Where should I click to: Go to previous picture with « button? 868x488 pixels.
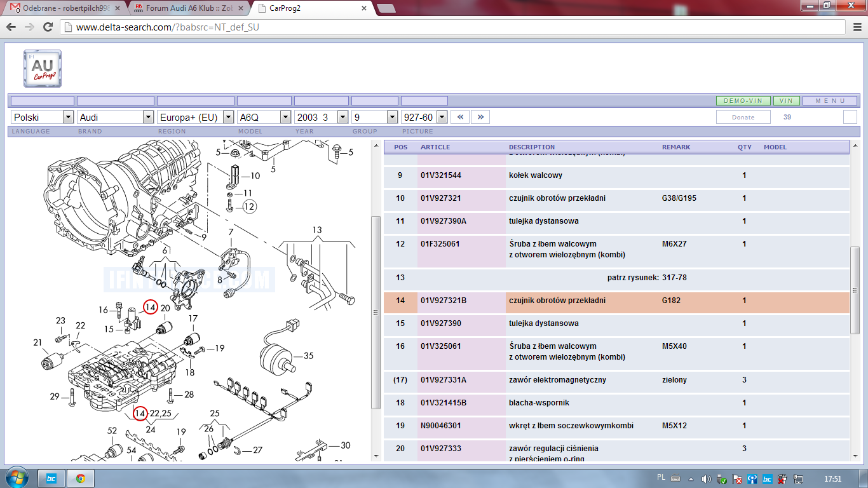(460, 117)
